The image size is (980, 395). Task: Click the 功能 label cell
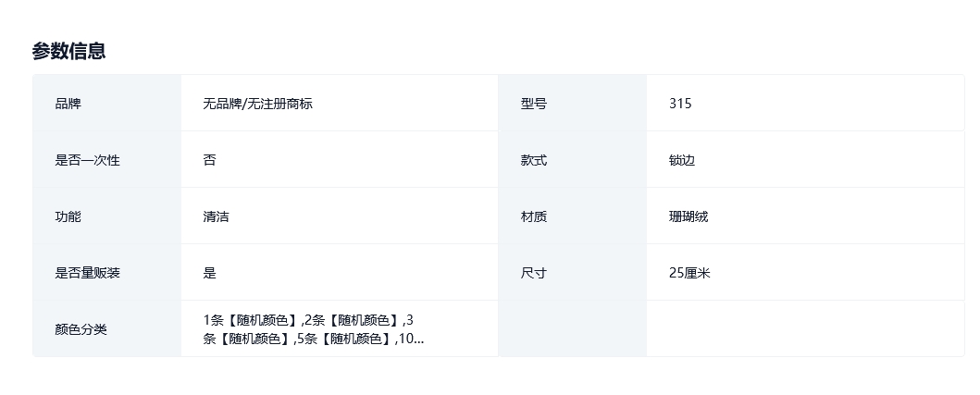click(68, 216)
